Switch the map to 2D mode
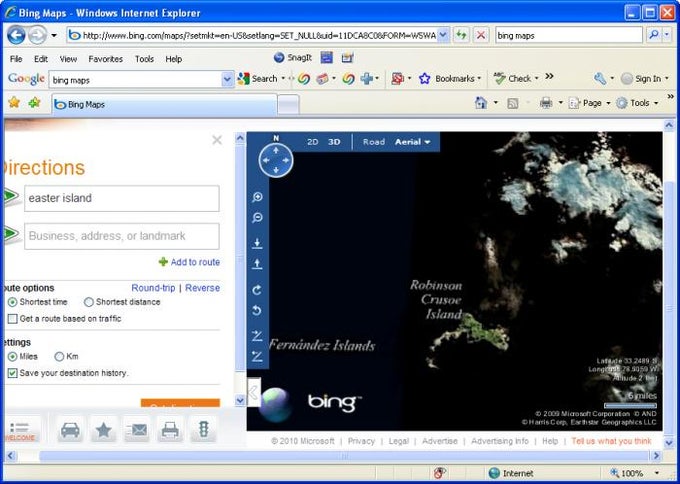 pos(312,142)
